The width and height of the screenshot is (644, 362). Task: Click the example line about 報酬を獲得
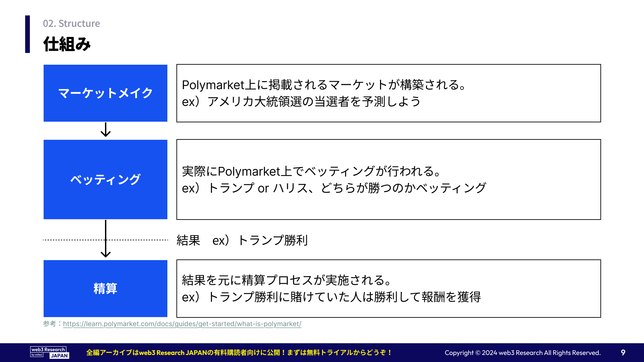click(x=331, y=297)
